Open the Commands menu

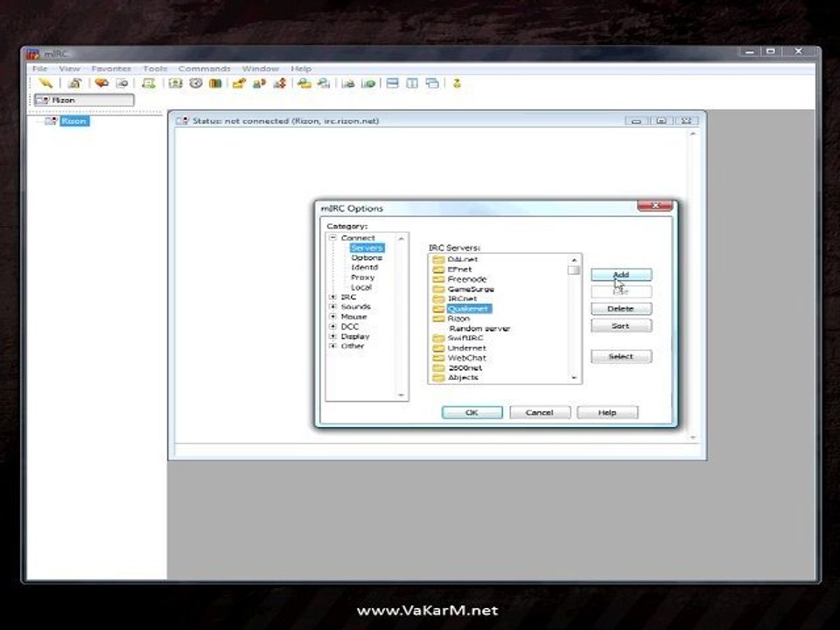(x=204, y=68)
